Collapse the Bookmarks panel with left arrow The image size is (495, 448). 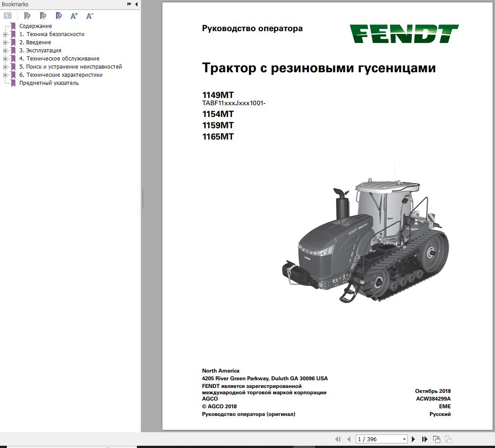tap(136, 4)
